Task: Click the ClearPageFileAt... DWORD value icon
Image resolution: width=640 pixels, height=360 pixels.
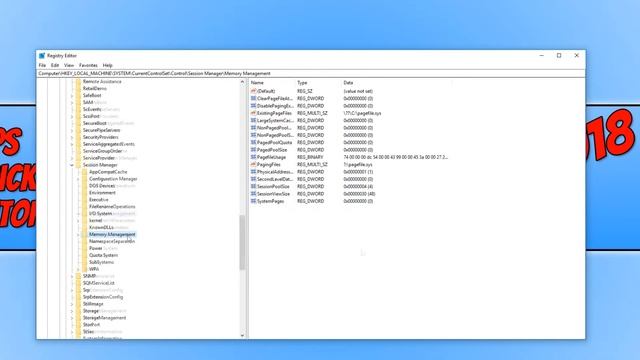Action: (253, 98)
